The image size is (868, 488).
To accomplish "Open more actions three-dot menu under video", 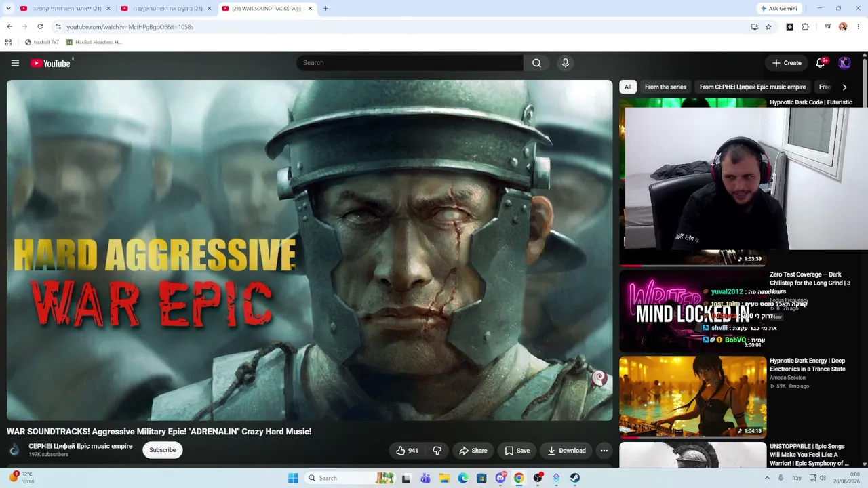I will [x=604, y=451].
